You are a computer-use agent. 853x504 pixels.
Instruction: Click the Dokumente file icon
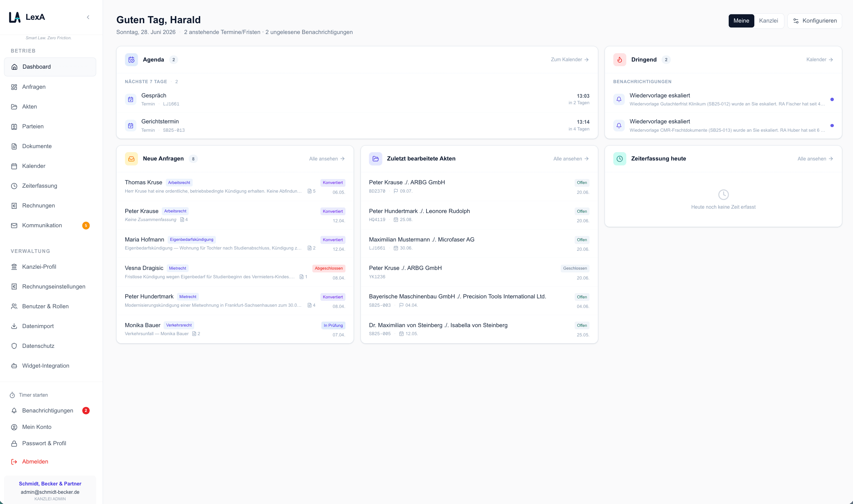(x=14, y=146)
